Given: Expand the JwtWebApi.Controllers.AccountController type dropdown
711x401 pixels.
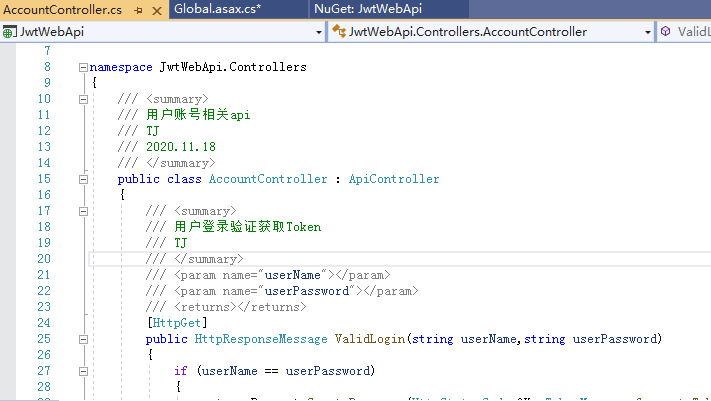Looking at the screenshot, I should (646, 32).
